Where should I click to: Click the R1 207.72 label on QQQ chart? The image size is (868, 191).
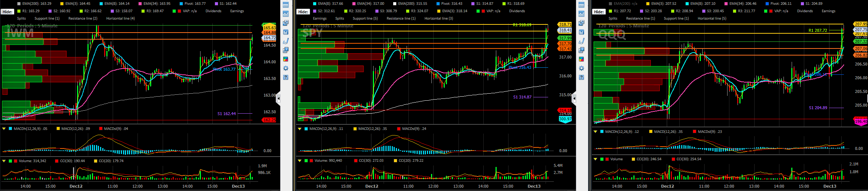coord(818,30)
